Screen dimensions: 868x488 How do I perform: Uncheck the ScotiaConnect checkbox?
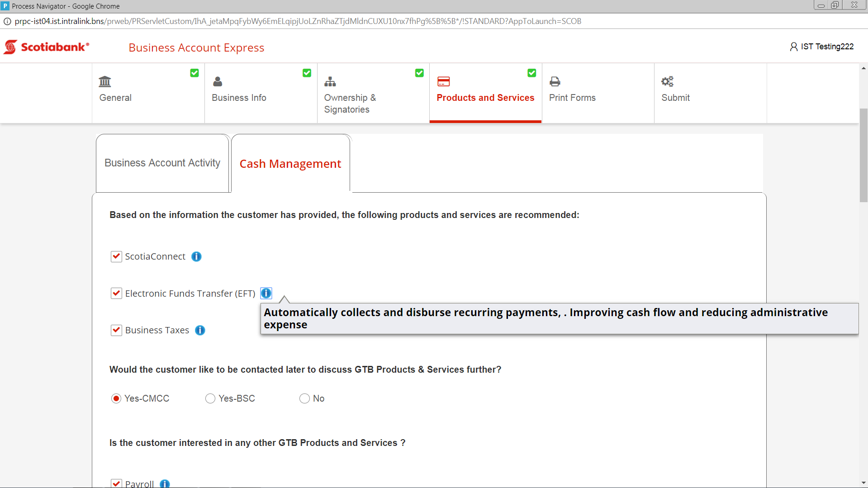tap(116, 256)
